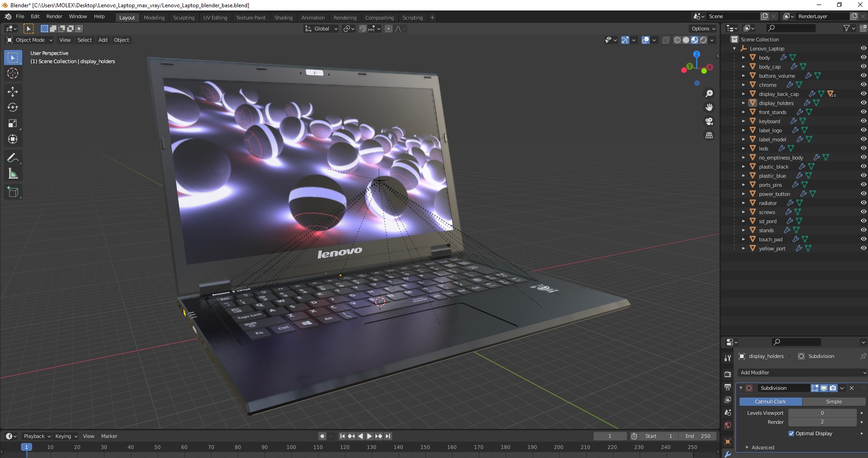Toggle Subdivision modifier edit mode display
The width and height of the screenshot is (868, 458).
click(815, 388)
